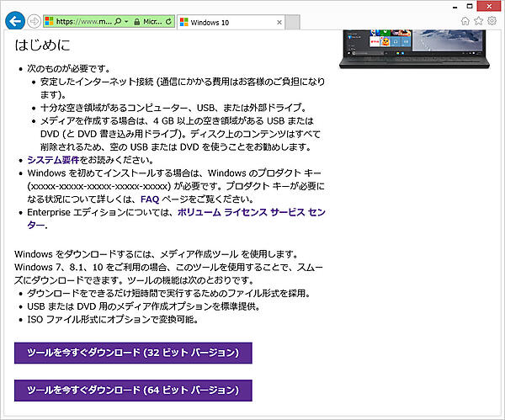This screenshot has width=505, height=420.
Task: Download the 32 ビット バージョン tool
Action: coord(133,353)
